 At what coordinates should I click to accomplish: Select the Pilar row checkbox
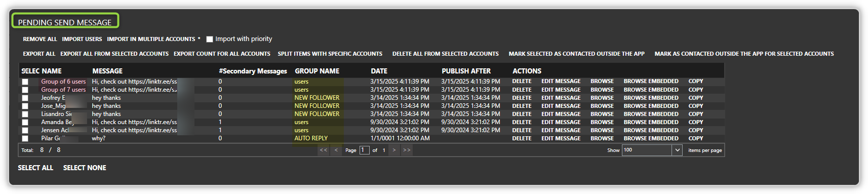click(25, 138)
